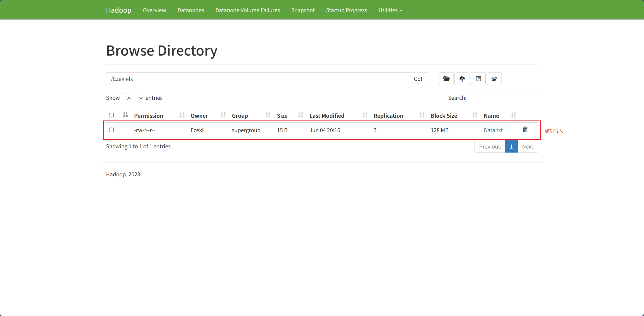Sort by Replication column arrows icon

pyautogui.click(x=422, y=115)
